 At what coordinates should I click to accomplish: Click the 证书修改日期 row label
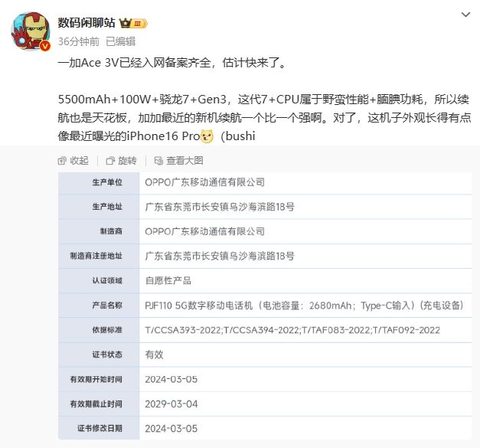100,428
